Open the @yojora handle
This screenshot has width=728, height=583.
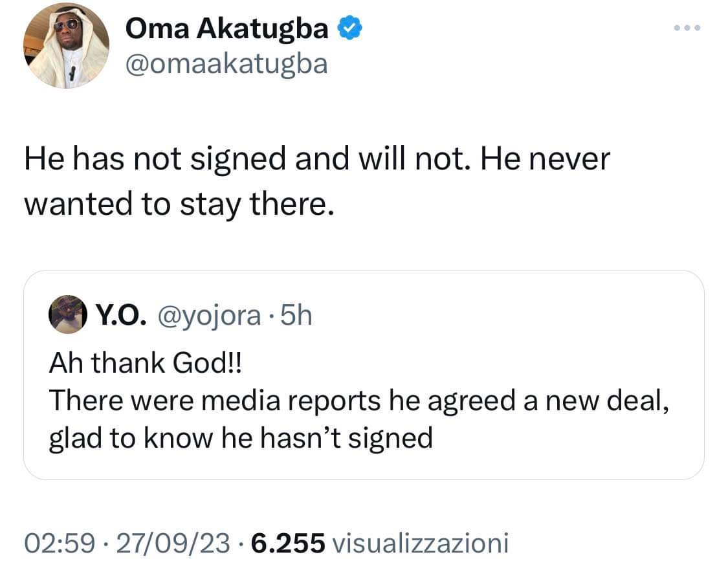point(207,316)
